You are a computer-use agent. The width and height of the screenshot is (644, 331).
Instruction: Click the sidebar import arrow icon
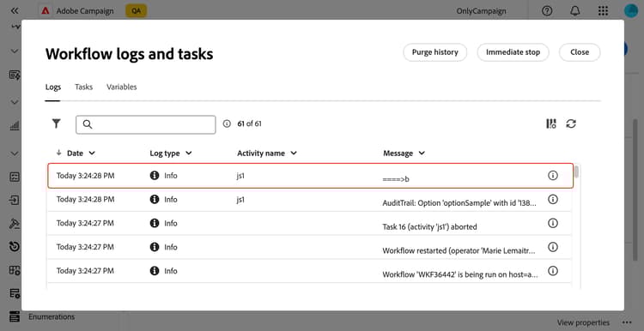click(15, 200)
